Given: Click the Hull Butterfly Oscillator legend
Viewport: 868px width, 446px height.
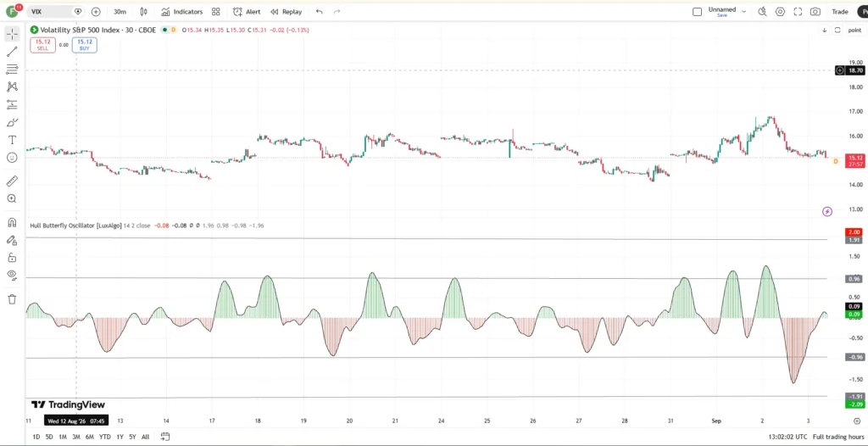Looking at the screenshot, I should click(x=75, y=226).
